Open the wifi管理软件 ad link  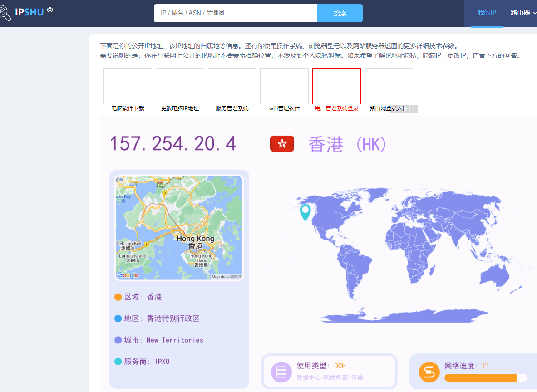284,108
